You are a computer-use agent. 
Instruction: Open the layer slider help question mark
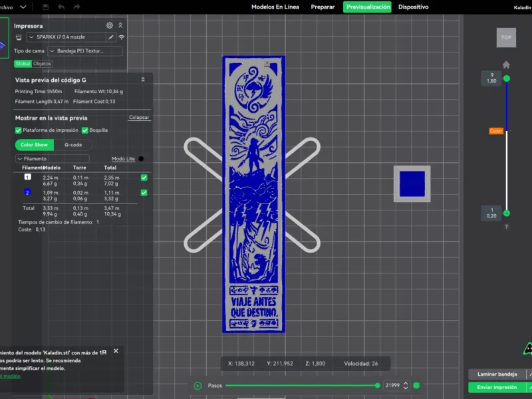[x=506, y=226]
